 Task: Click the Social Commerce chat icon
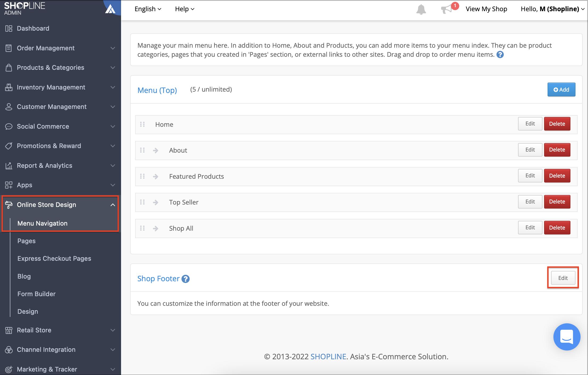click(9, 127)
